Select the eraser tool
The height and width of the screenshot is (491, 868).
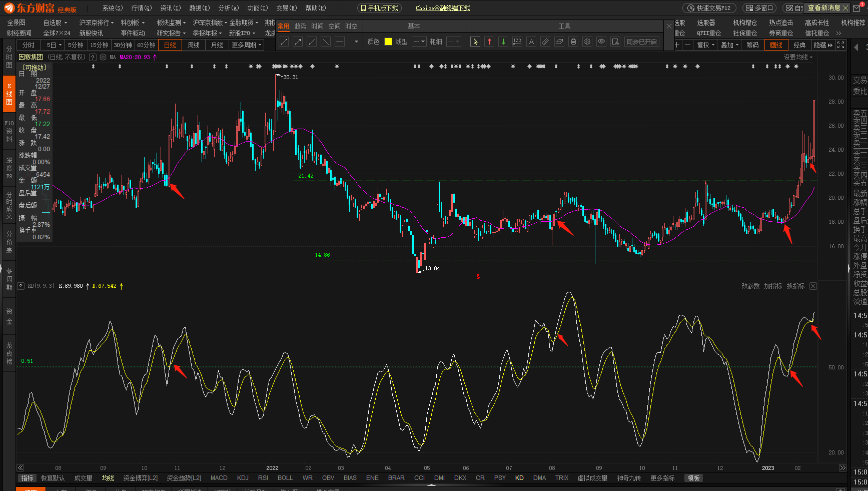pos(559,42)
